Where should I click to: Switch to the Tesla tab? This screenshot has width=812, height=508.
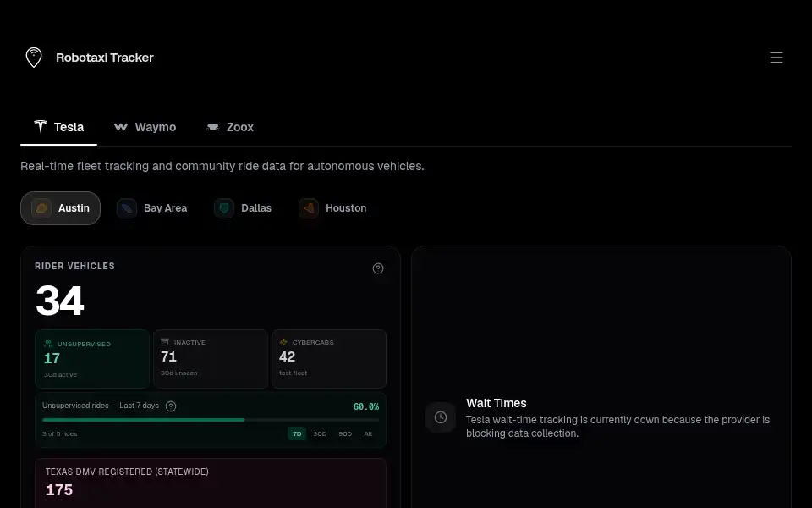[x=58, y=127]
